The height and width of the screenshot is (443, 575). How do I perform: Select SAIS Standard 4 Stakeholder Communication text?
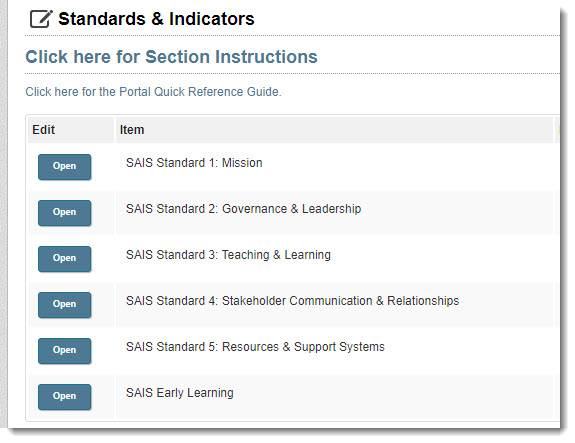click(x=292, y=301)
